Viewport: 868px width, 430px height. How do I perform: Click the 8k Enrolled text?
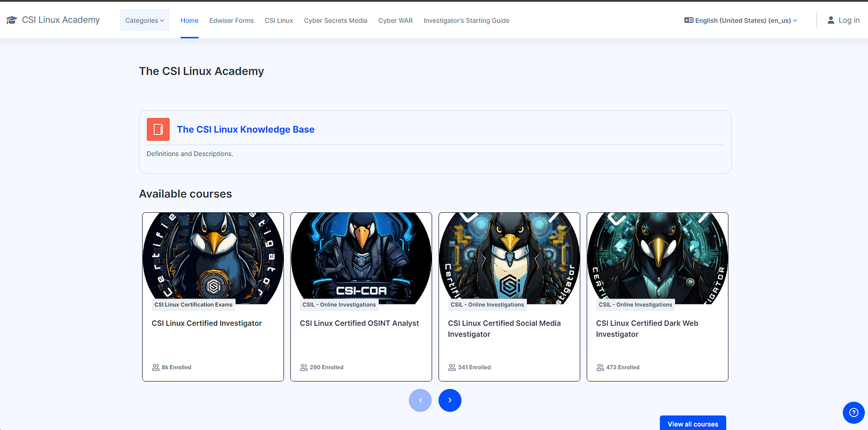pos(177,367)
